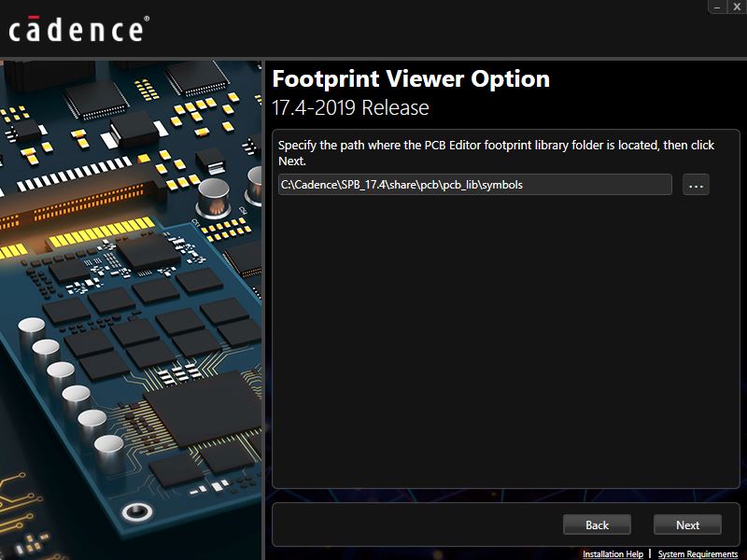Open the System Requirements link
Viewport: 747px width, 560px height.
tap(698, 553)
